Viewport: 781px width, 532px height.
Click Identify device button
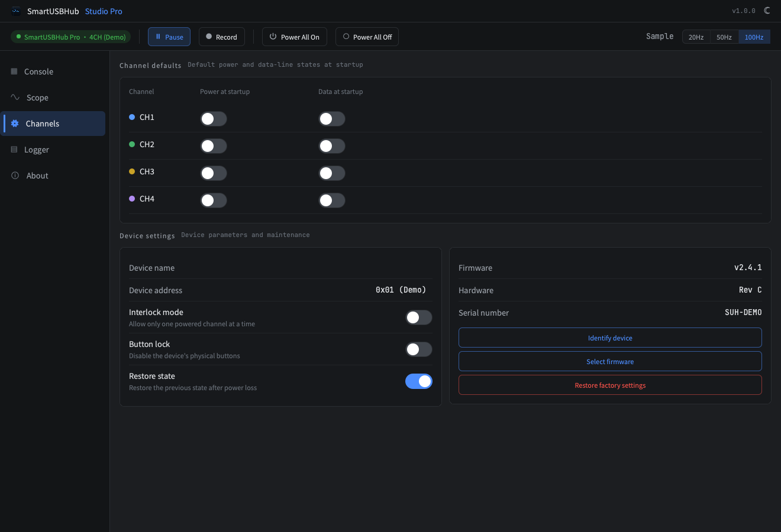[x=610, y=338]
